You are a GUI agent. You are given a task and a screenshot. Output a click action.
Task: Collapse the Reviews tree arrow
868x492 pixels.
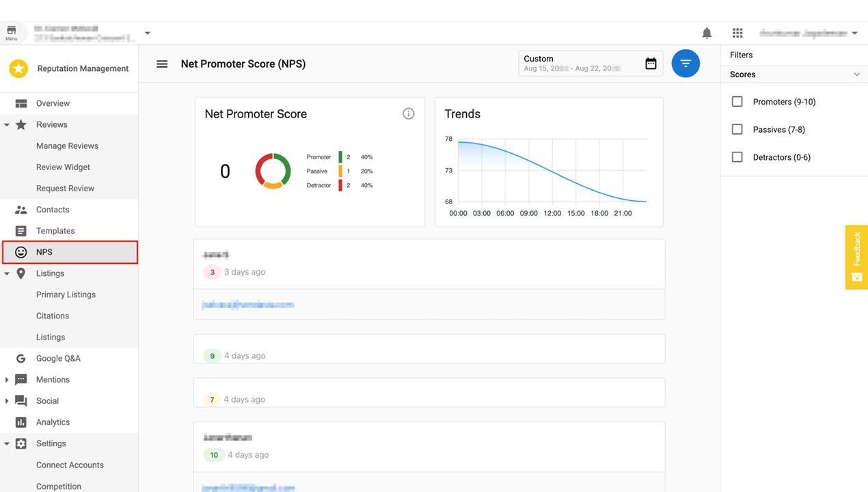[7, 125]
